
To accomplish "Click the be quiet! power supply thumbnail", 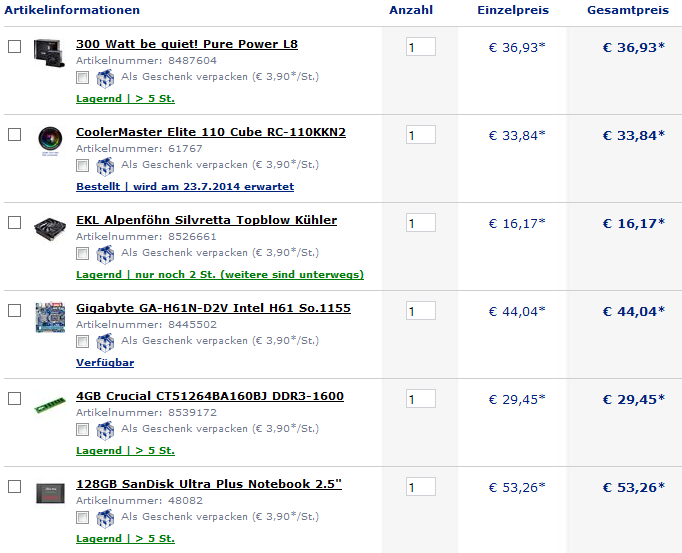I will 49,53.
